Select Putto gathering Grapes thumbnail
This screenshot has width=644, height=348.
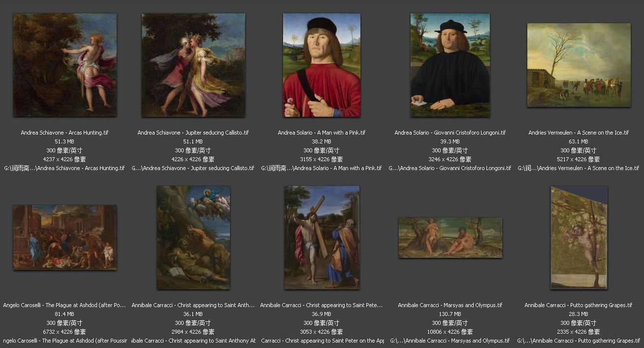(x=579, y=238)
